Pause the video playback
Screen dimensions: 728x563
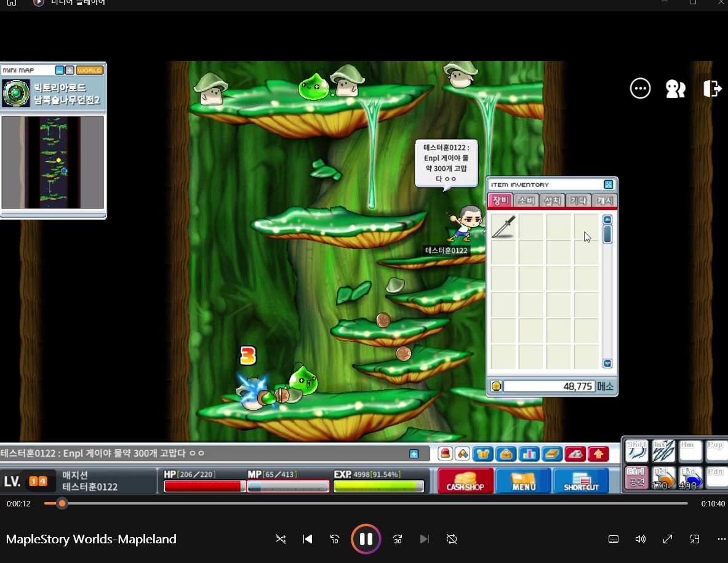coord(366,539)
